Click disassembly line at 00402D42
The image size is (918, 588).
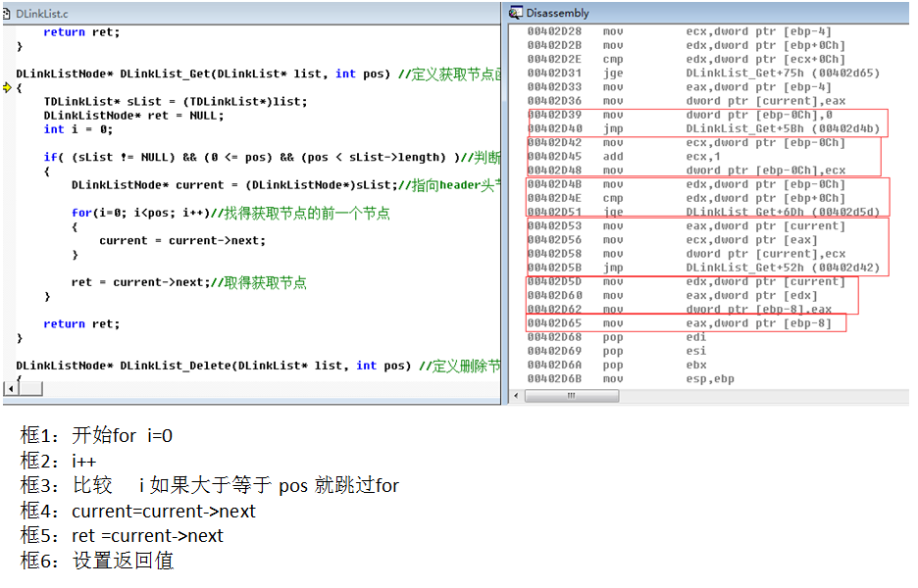pos(687,143)
